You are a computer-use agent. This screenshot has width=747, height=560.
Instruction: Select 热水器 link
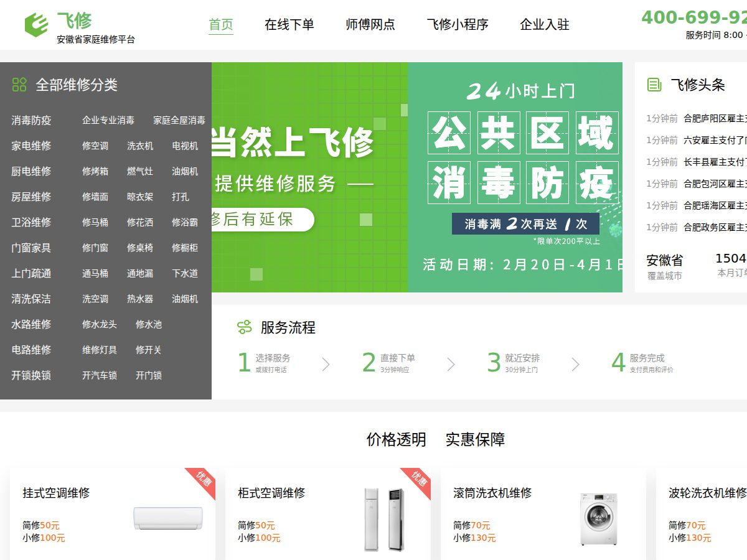pyautogui.click(x=140, y=299)
